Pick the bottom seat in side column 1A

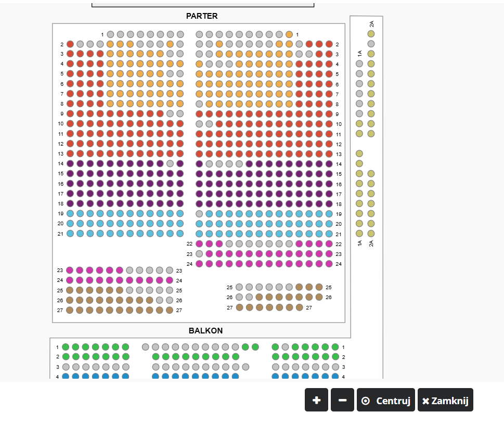(359, 234)
